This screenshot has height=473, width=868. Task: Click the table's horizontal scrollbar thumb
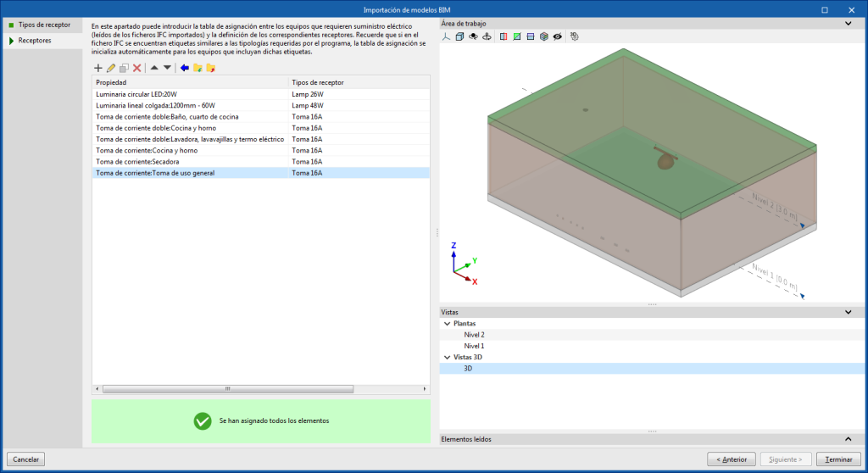click(x=228, y=389)
